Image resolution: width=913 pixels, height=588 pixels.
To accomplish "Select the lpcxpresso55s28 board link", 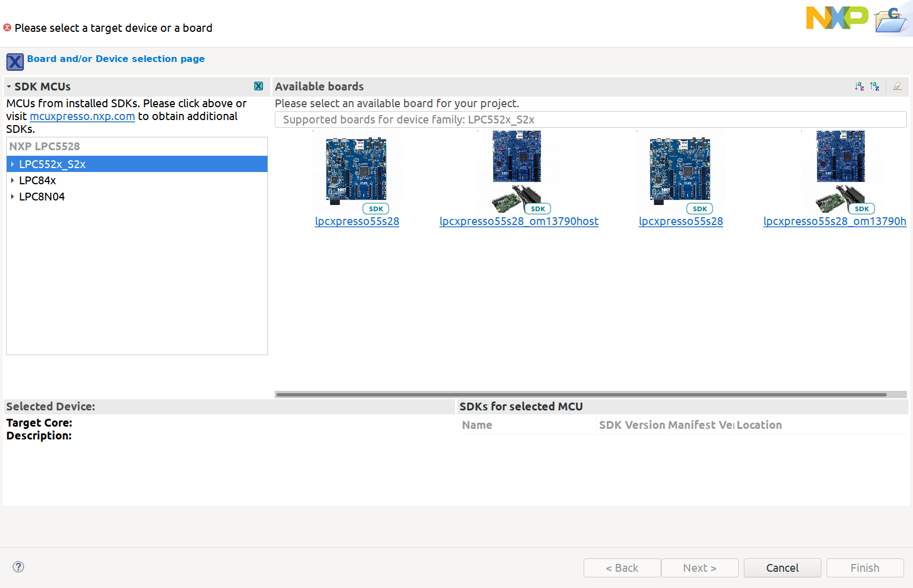I will coord(357,221).
